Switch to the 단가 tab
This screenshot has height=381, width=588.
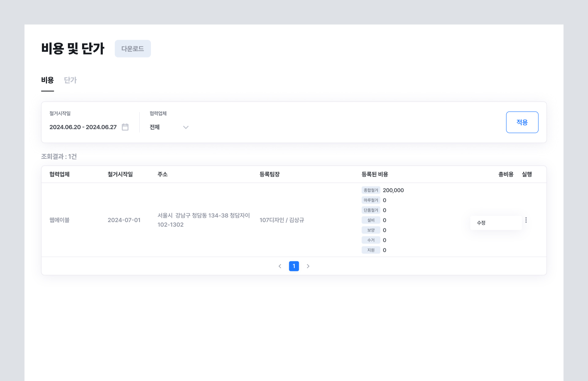coord(70,80)
